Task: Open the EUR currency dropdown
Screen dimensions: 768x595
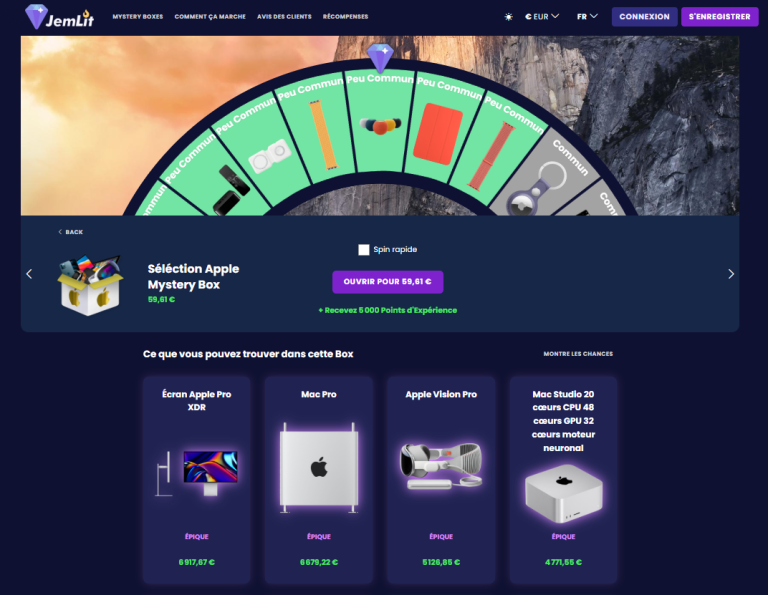Action: tap(542, 17)
